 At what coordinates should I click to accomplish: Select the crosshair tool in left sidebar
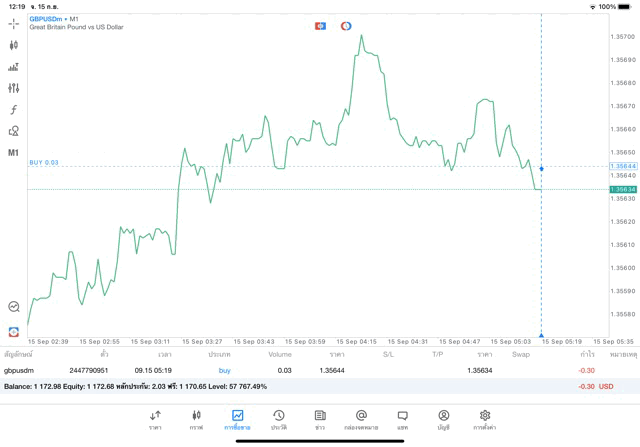(x=13, y=22)
